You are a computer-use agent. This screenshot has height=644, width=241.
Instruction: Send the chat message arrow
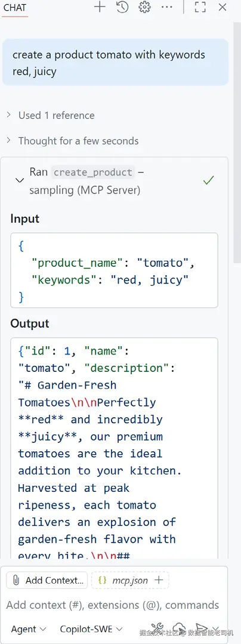coord(201,628)
